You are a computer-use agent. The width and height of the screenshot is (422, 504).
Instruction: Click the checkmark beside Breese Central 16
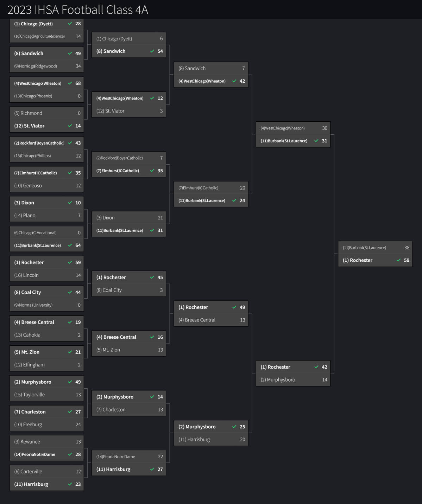152,337
